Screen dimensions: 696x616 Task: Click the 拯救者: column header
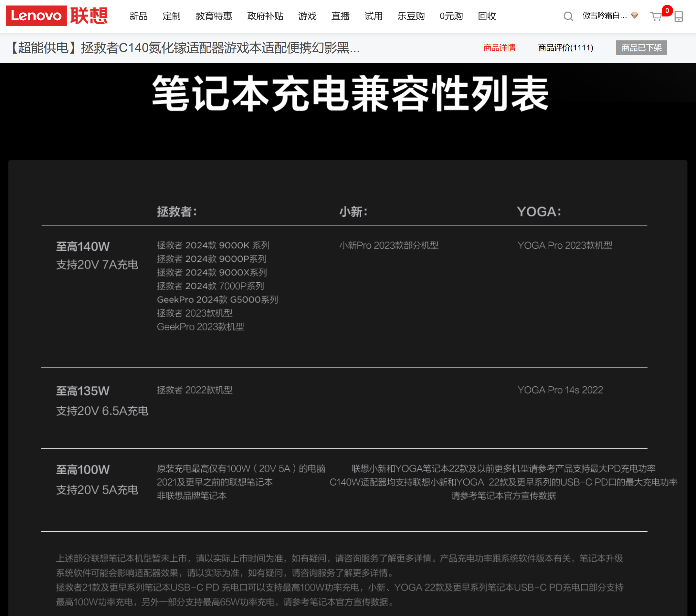point(177,212)
